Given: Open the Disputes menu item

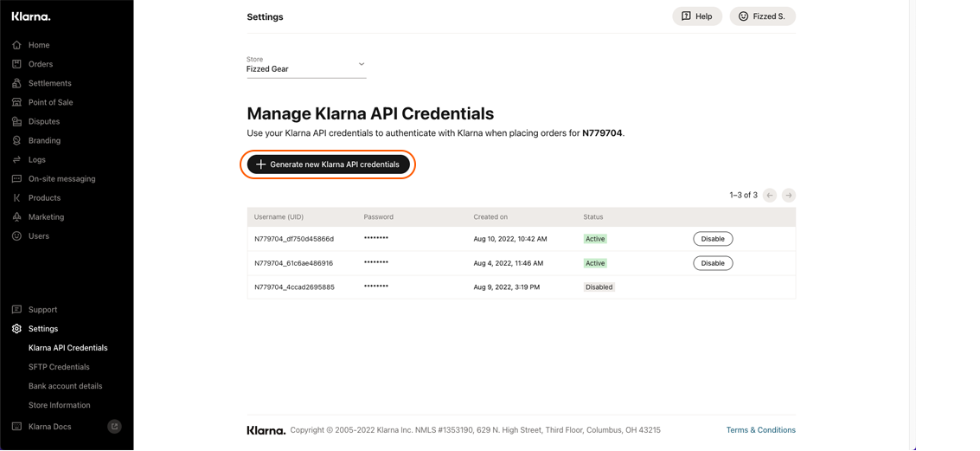Looking at the screenshot, I should (44, 121).
